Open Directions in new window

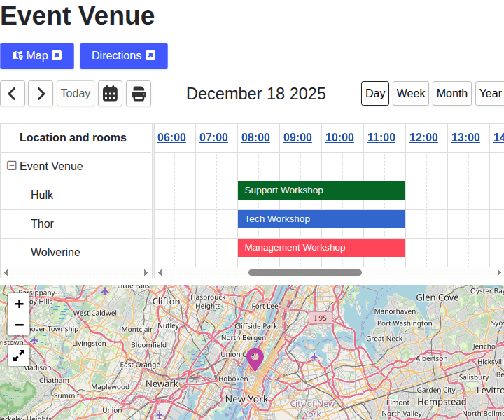coord(123,56)
